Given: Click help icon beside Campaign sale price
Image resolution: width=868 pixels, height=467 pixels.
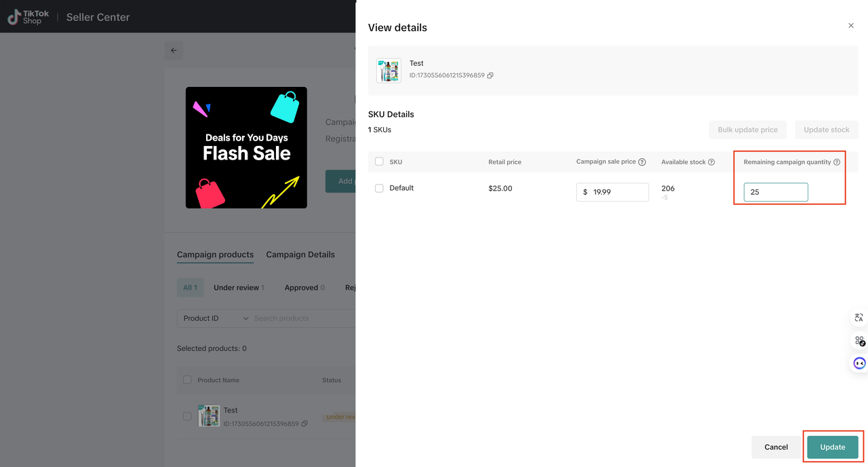Looking at the screenshot, I should click(642, 162).
